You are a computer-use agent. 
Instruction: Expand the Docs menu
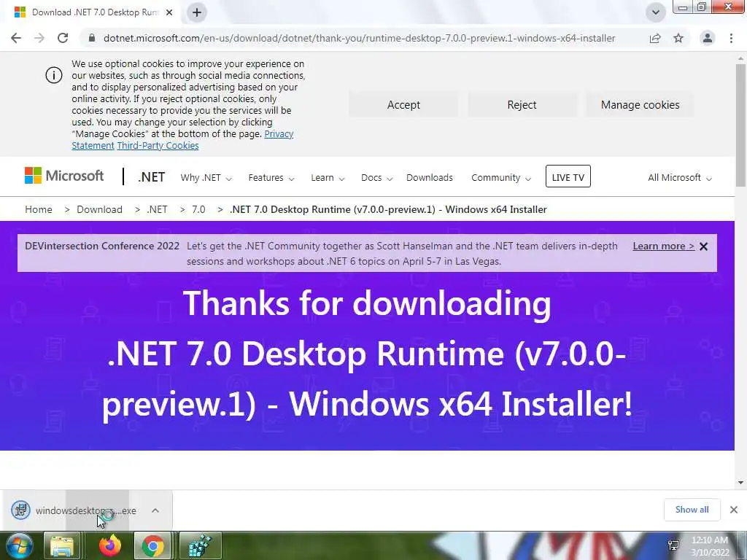click(376, 178)
